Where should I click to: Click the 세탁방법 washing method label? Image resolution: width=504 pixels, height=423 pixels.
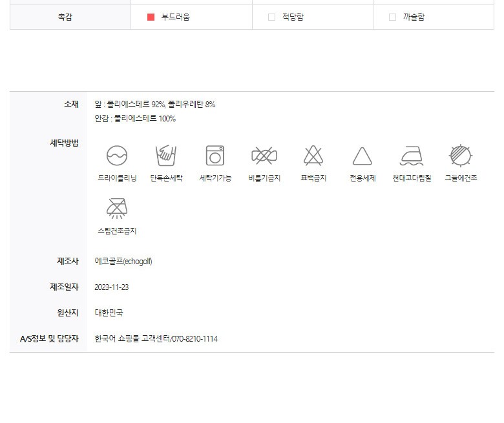pyautogui.click(x=64, y=143)
